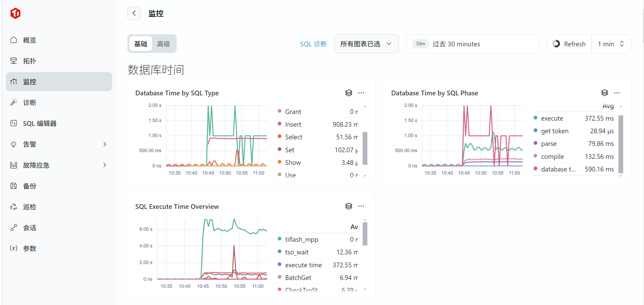644x305 pixels.
Task: Select the 基础 tab
Action: click(141, 44)
